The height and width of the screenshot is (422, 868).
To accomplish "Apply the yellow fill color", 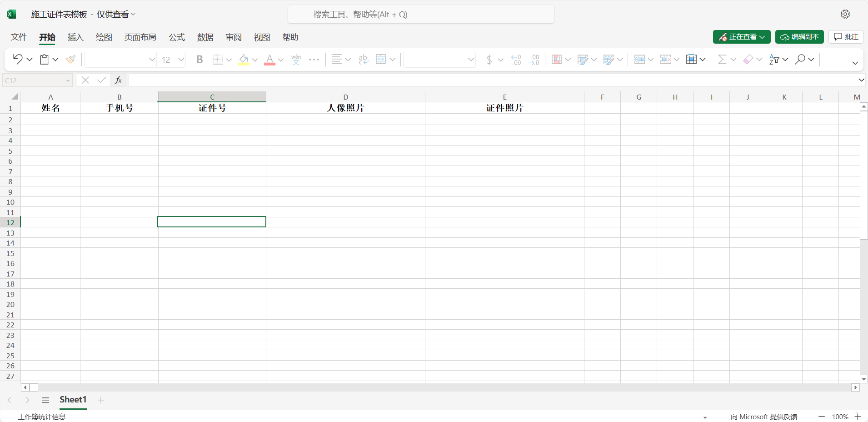I will (x=244, y=59).
